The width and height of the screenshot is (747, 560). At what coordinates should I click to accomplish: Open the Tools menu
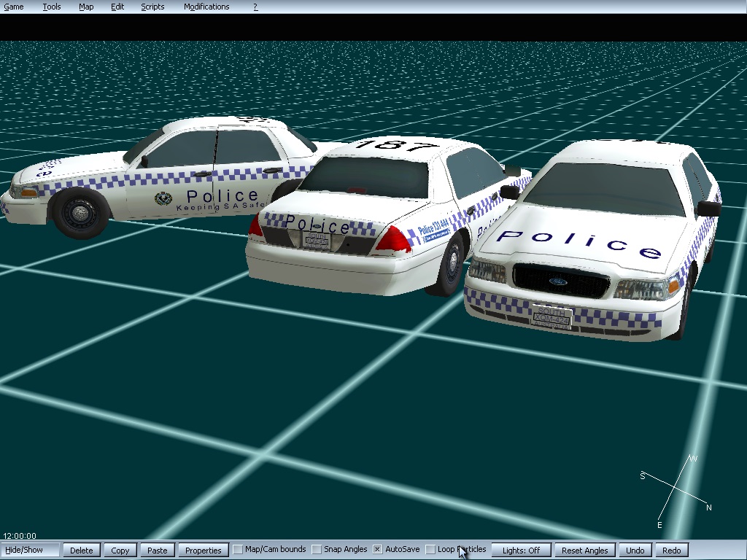click(x=52, y=7)
